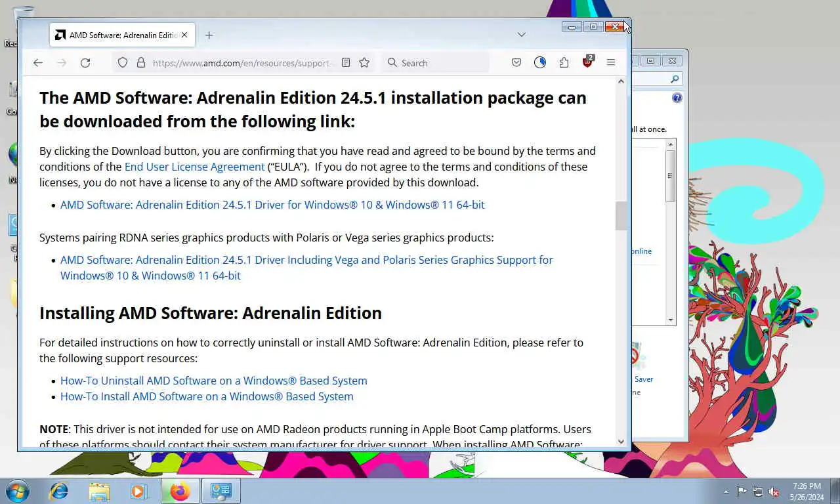Open Adrenalin 24.5.1 Driver for Windows 10 & 11 link
The image size is (840, 504).
coord(272,205)
